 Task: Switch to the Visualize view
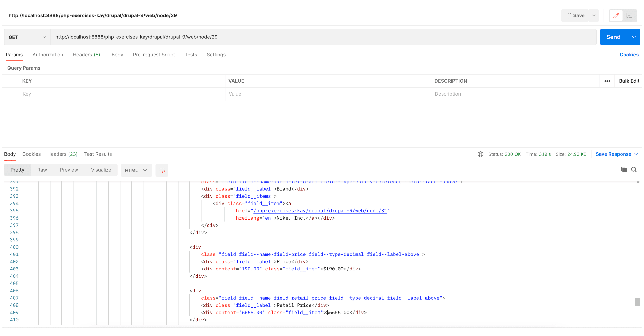click(101, 170)
